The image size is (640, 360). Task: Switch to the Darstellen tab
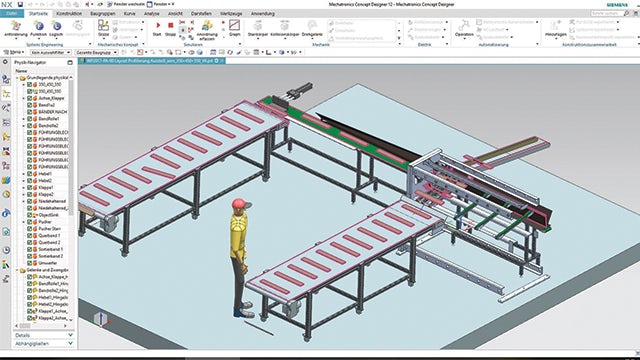click(x=201, y=13)
